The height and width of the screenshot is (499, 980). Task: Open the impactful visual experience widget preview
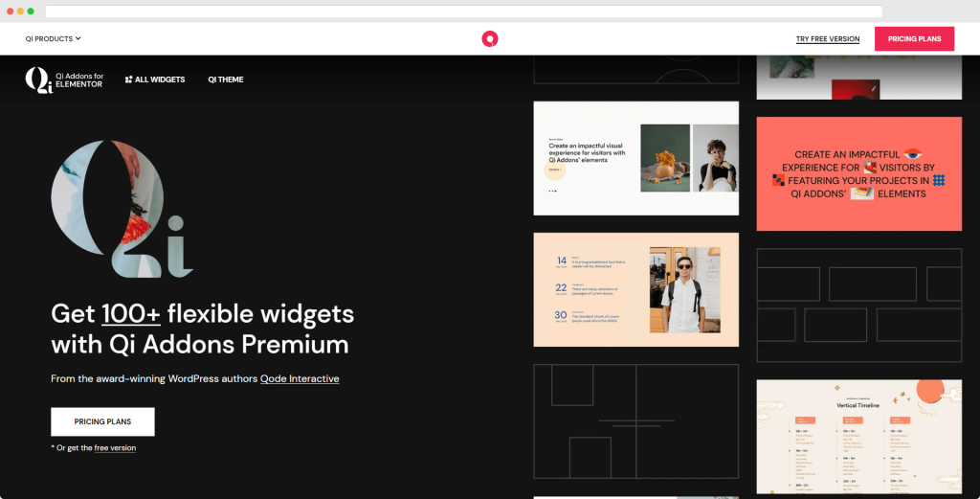pyautogui.click(x=636, y=158)
